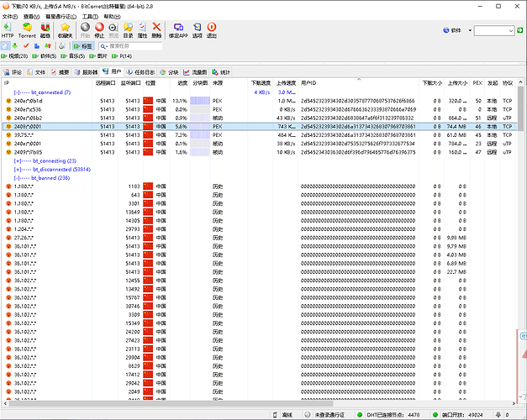527x420 pixels.
Task: Click the up-down arrows active filter icon
Action: 48,46
